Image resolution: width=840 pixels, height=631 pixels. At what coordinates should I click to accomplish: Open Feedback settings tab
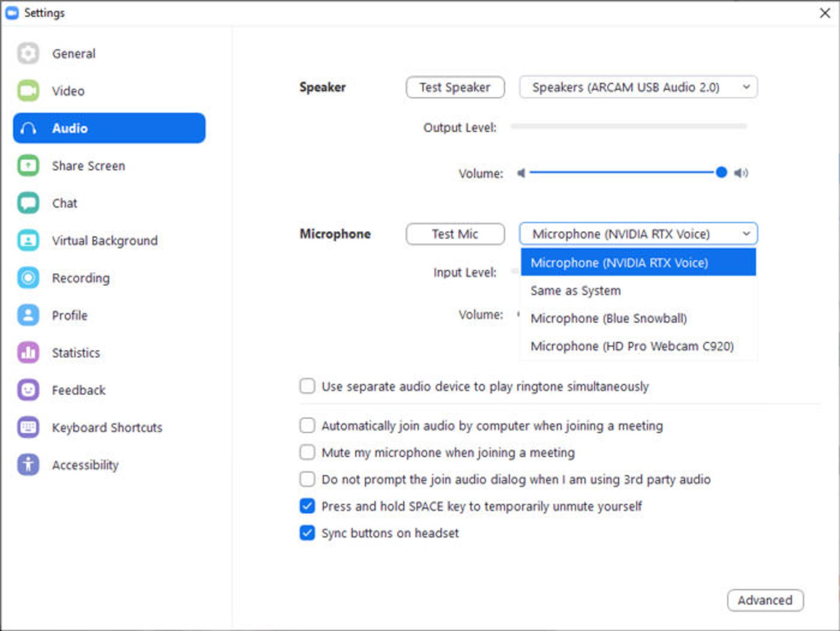pyautogui.click(x=109, y=390)
